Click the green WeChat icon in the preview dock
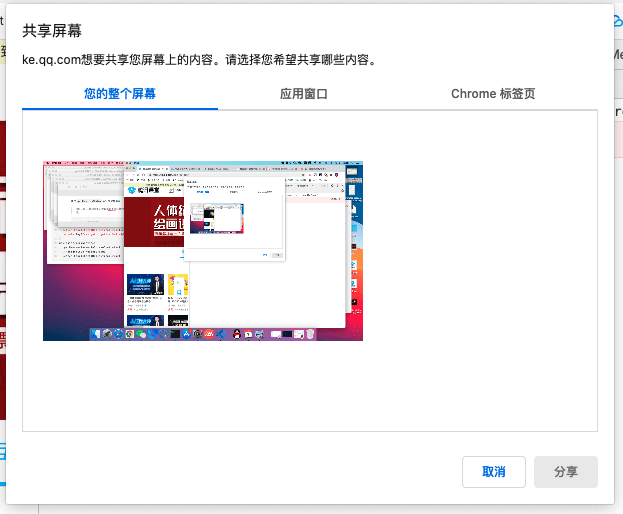 click(141, 334)
